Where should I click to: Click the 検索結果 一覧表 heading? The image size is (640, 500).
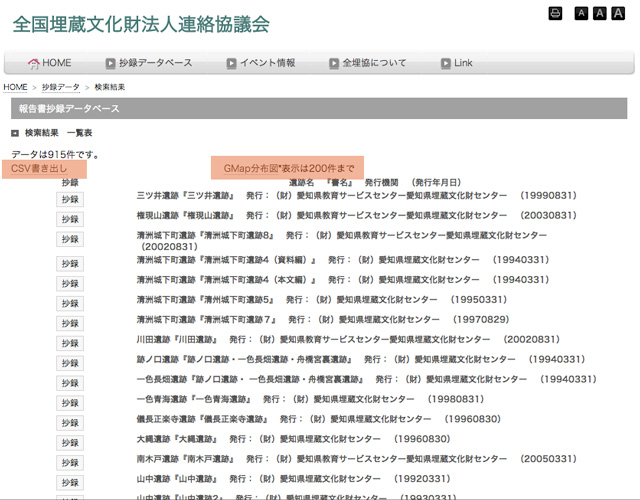click(x=58, y=133)
